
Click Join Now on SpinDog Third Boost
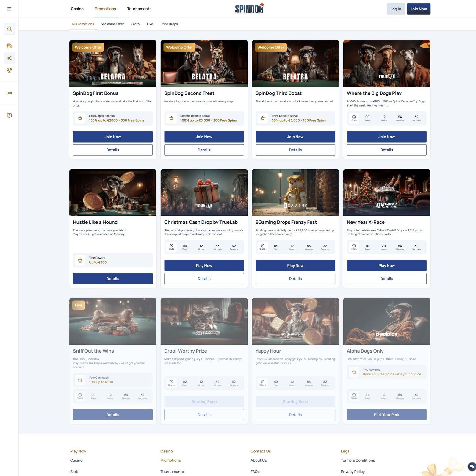[x=295, y=137]
